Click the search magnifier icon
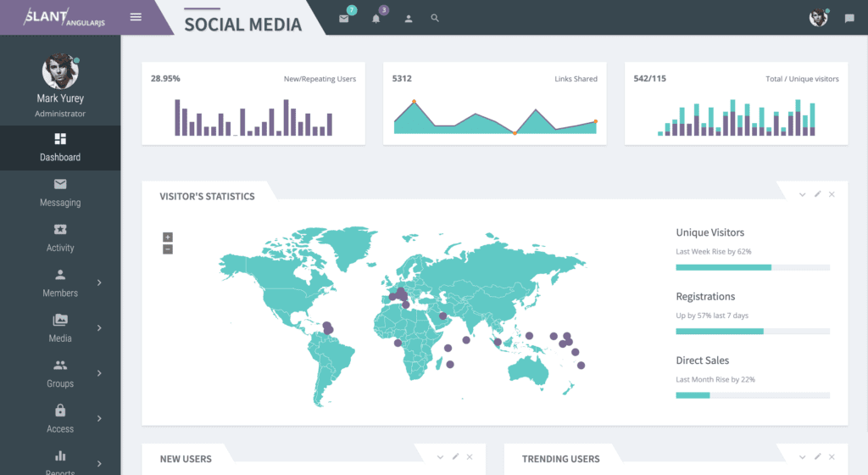The height and width of the screenshot is (475, 868). point(435,18)
